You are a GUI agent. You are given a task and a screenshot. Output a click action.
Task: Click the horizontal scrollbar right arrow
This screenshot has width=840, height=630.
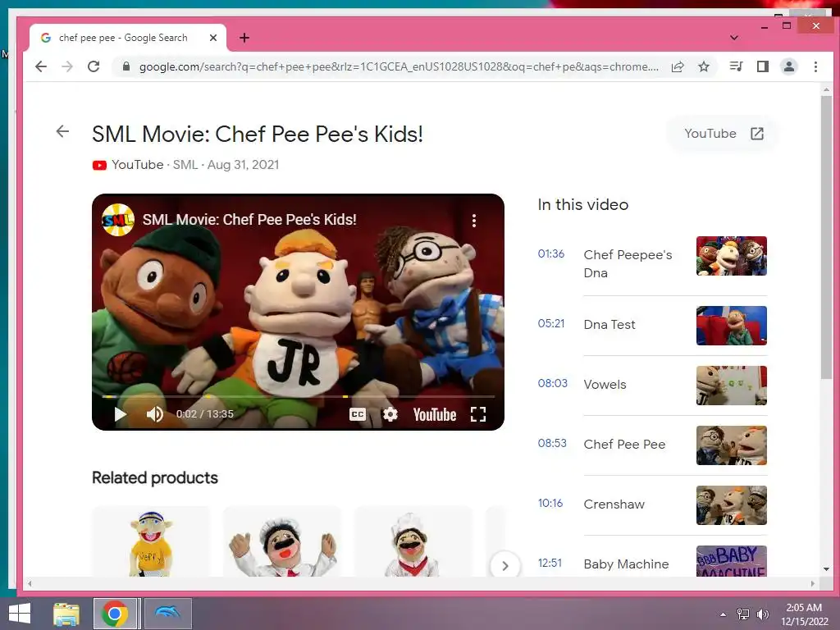click(x=813, y=583)
